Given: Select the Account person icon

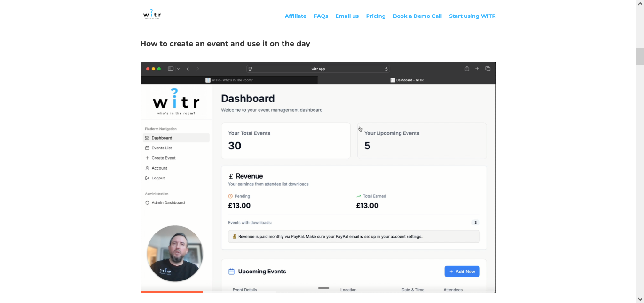Looking at the screenshot, I should tap(148, 168).
